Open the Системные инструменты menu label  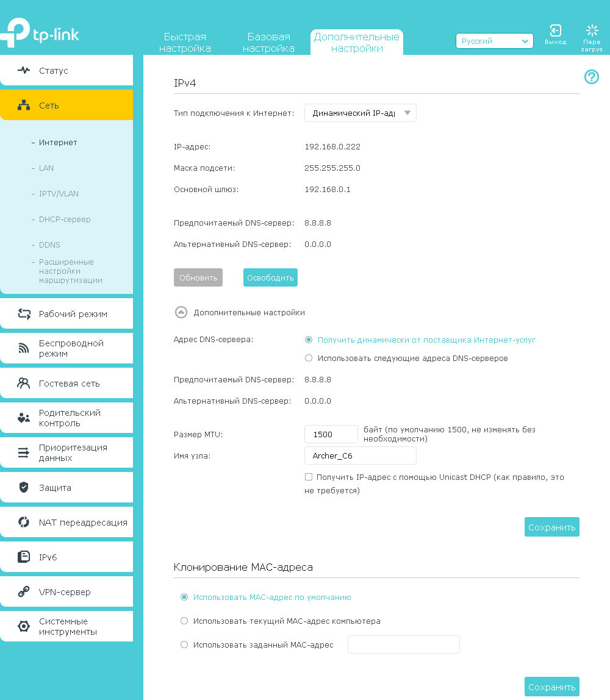point(68,626)
